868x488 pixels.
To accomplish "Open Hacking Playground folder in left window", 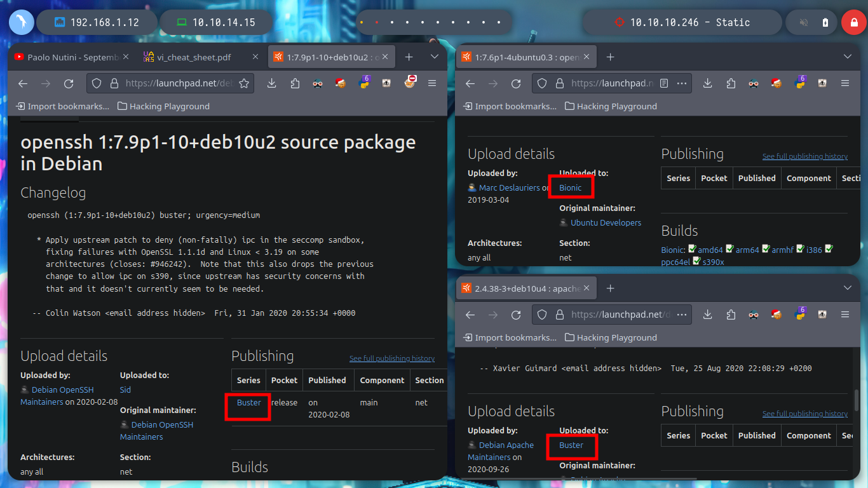I will (x=164, y=106).
